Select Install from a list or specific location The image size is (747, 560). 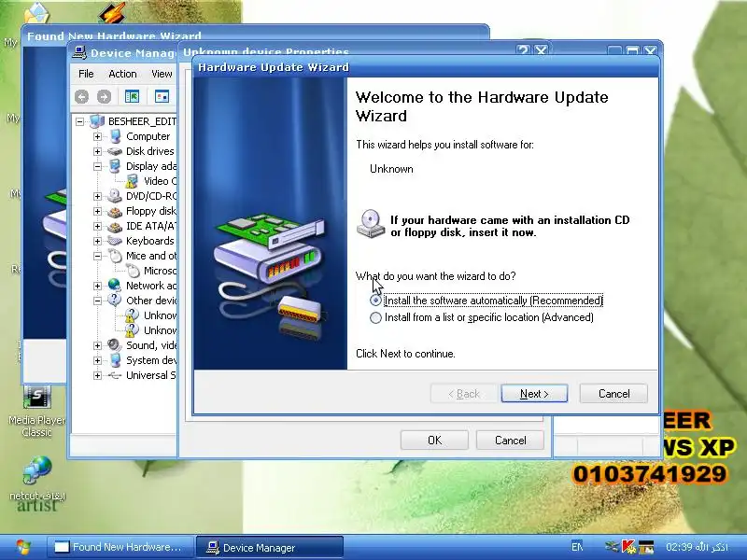coord(376,317)
